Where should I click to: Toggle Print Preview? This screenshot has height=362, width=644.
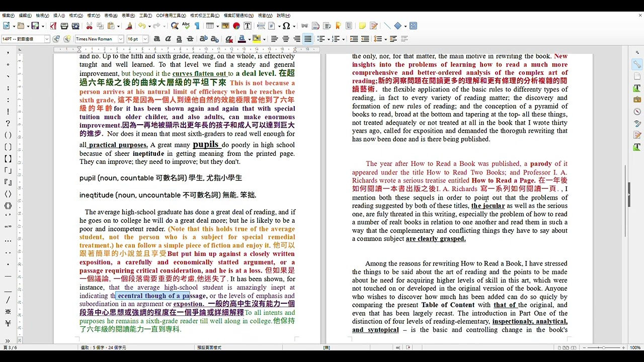pyautogui.click(x=75, y=26)
